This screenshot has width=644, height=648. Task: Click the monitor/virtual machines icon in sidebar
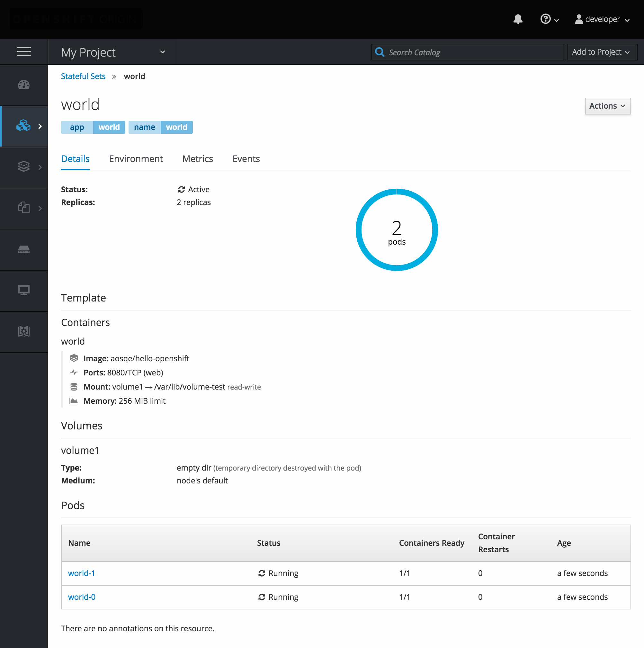pos(23,290)
